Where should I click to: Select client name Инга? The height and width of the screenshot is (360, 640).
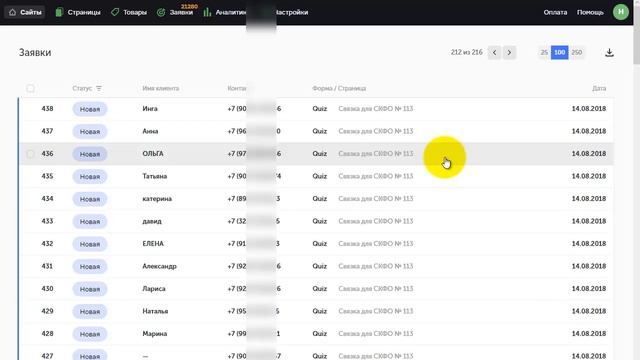150,109
